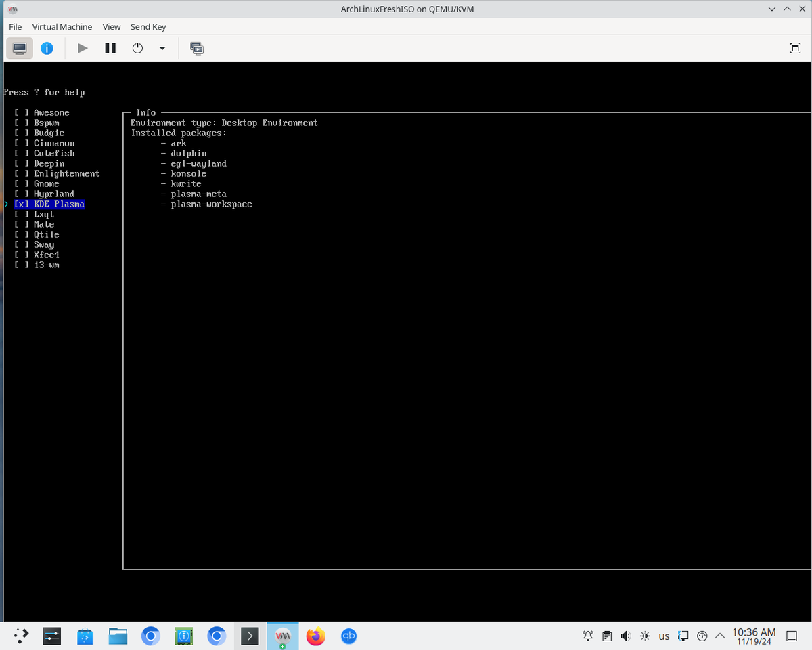Switch the 'us' keyboard layout indicator
The height and width of the screenshot is (650, 812).
[x=664, y=636]
